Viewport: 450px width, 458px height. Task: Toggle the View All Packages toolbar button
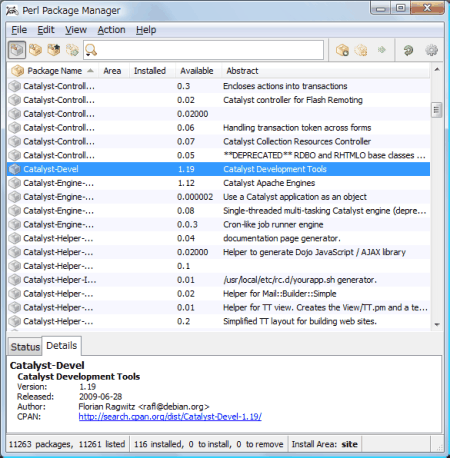pyautogui.click(x=17, y=50)
